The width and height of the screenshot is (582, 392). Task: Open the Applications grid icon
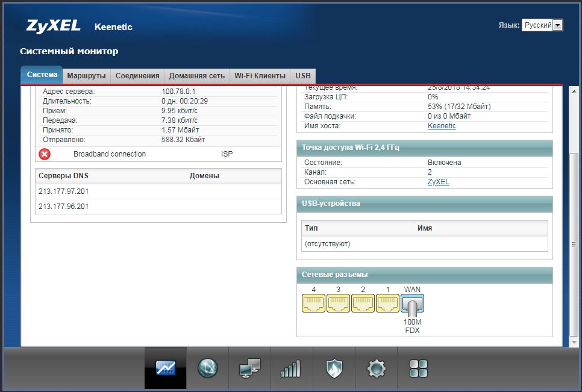coord(419,369)
